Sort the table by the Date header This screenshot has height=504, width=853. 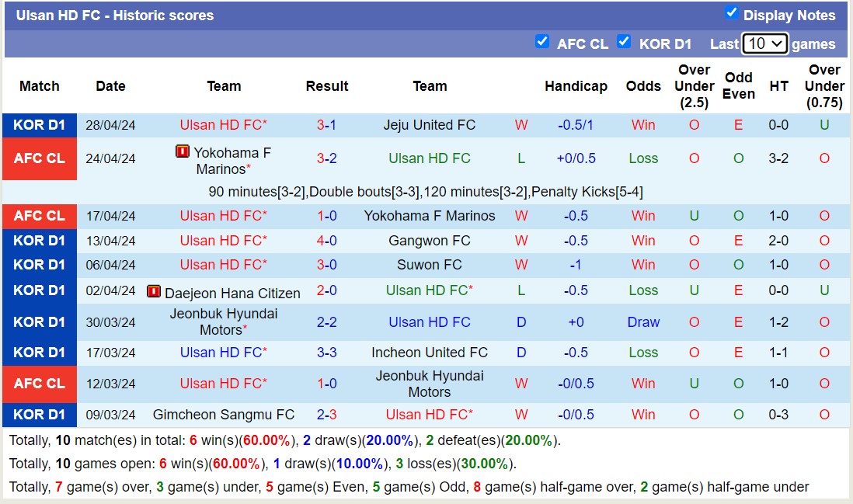pos(110,86)
